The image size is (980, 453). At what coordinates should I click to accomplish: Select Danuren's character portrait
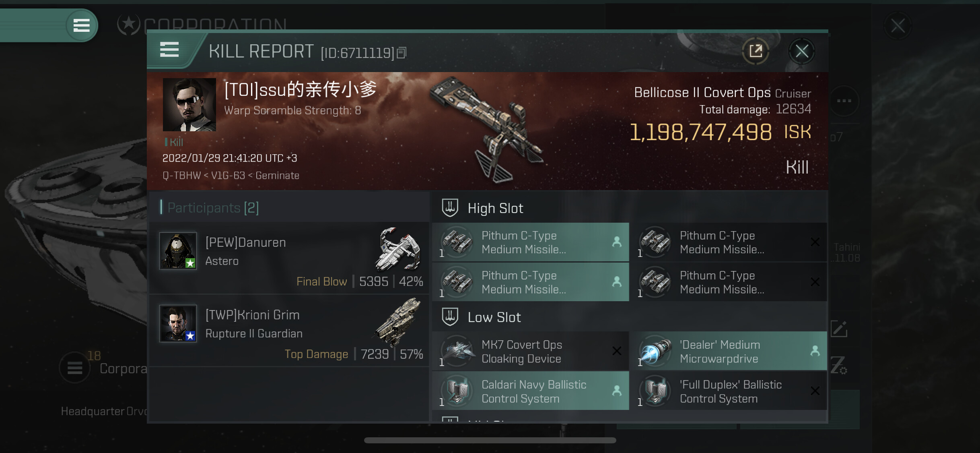click(178, 251)
